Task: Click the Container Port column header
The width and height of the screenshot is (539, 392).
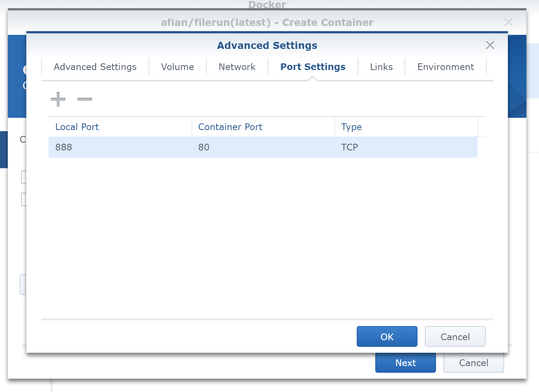Action: pos(230,127)
